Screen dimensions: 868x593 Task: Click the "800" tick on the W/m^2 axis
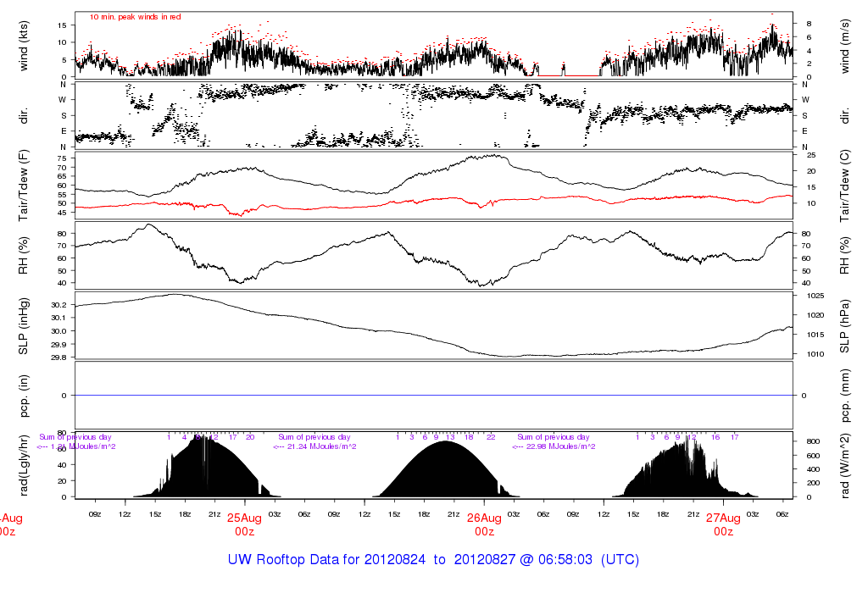(813, 441)
